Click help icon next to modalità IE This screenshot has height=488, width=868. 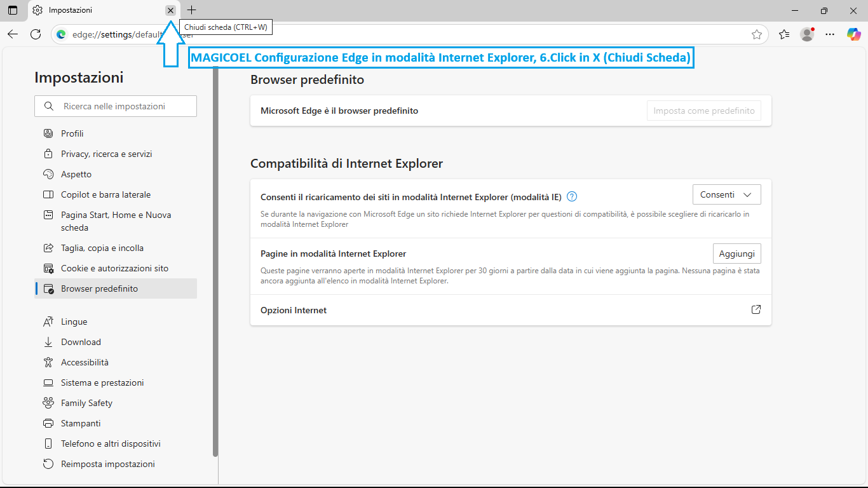pos(572,196)
